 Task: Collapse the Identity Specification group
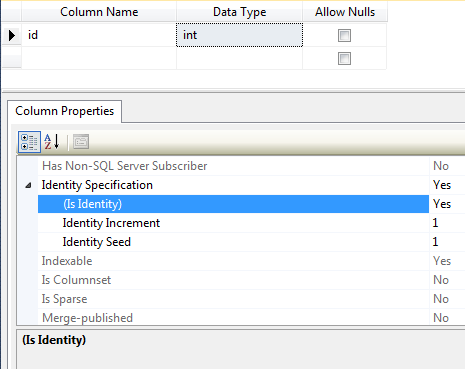28,185
